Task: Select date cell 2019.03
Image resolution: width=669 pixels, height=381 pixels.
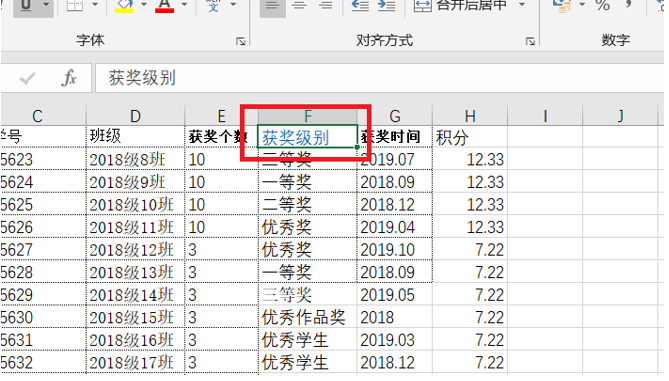Action: pos(395,340)
